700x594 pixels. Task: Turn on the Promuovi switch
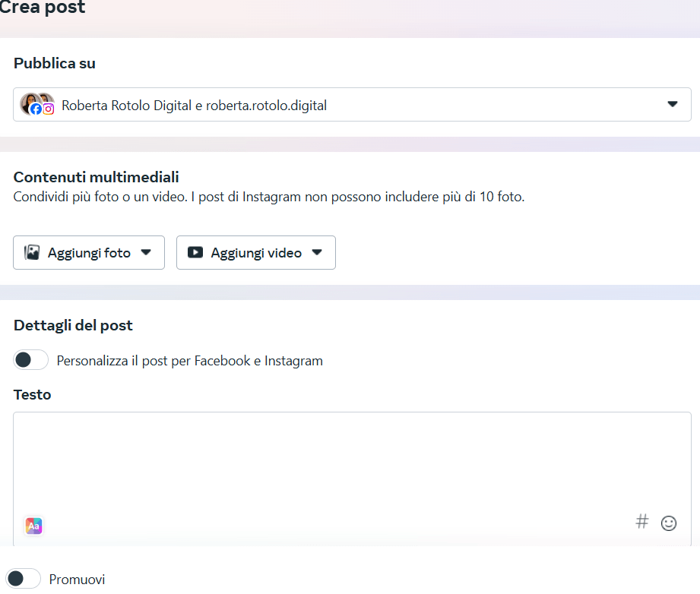pos(23,579)
